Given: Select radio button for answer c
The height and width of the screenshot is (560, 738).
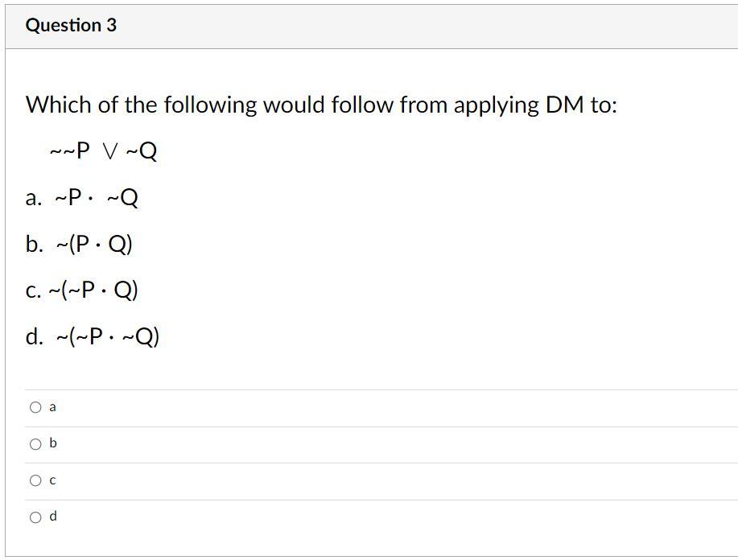Looking at the screenshot, I should [35, 481].
